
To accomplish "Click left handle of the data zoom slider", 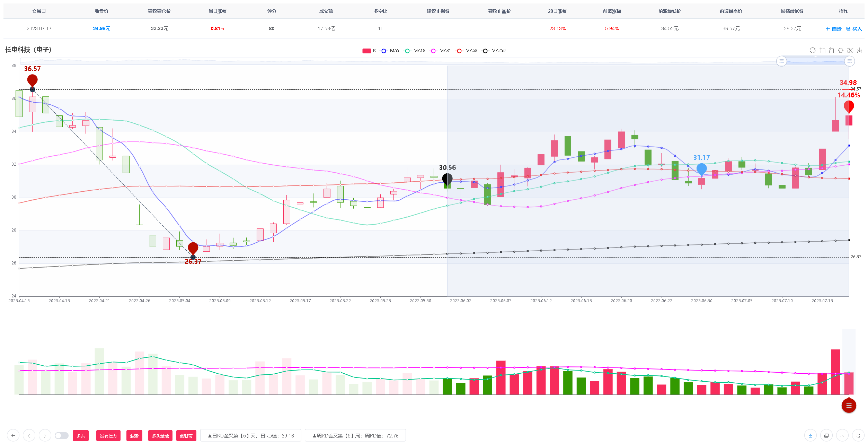I will [x=781, y=61].
